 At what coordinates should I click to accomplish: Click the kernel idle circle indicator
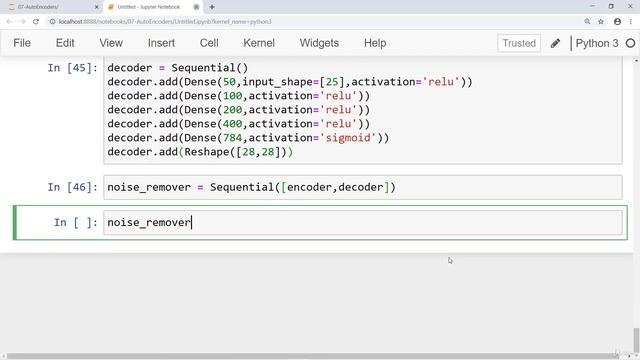(x=630, y=43)
